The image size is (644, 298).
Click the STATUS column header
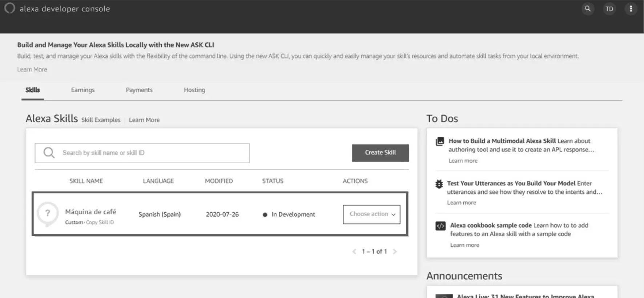273,181
